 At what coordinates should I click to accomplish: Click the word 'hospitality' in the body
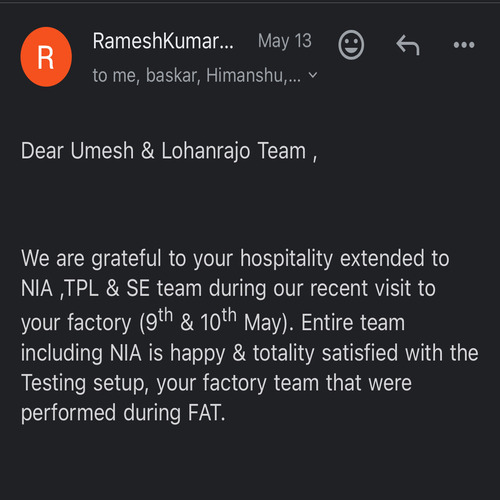[x=286, y=259]
